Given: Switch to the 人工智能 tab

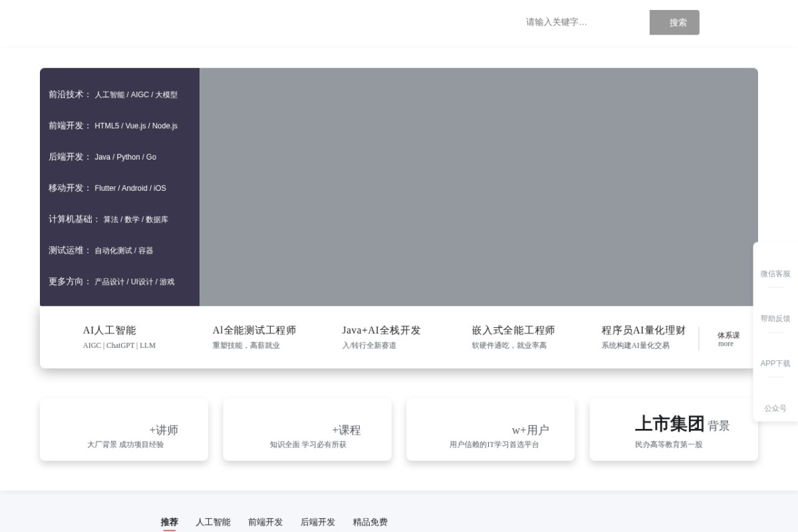Looking at the screenshot, I should 213,523.
